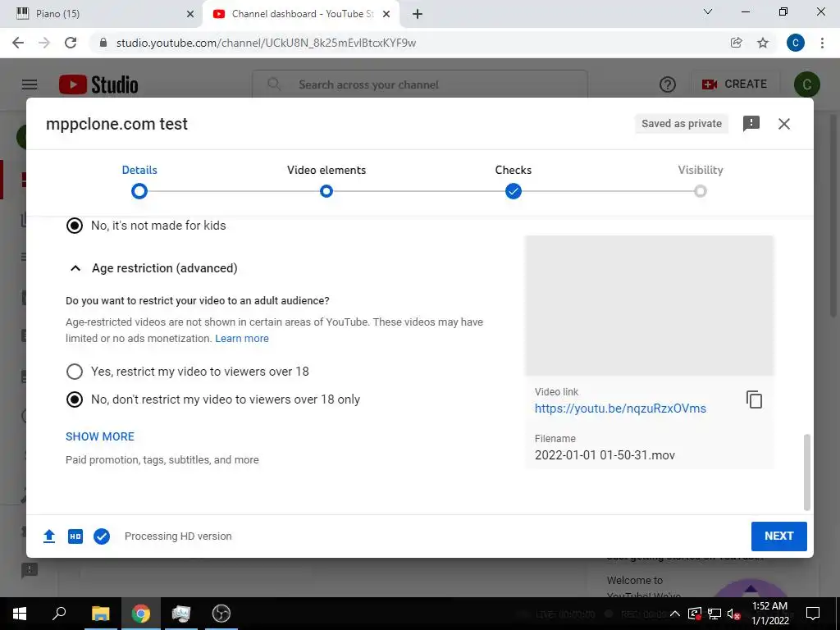Go to the Checks step
840x630 pixels.
click(514, 170)
